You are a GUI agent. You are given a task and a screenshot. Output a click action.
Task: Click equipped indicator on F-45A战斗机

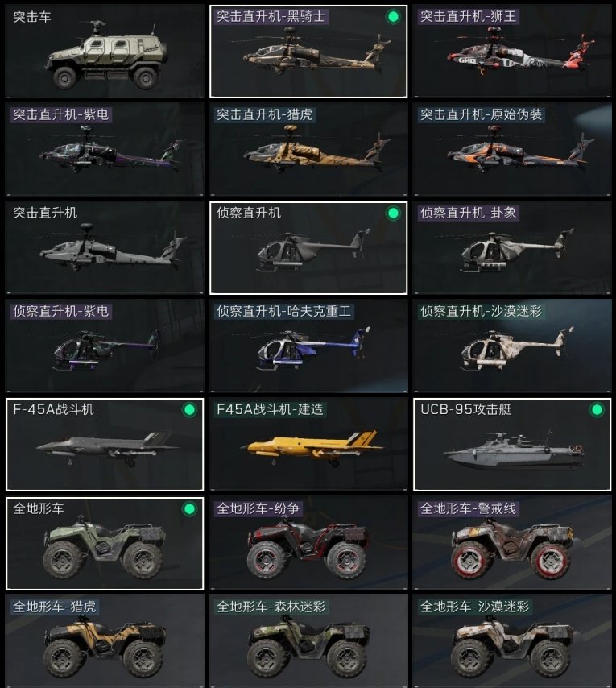pos(189,410)
